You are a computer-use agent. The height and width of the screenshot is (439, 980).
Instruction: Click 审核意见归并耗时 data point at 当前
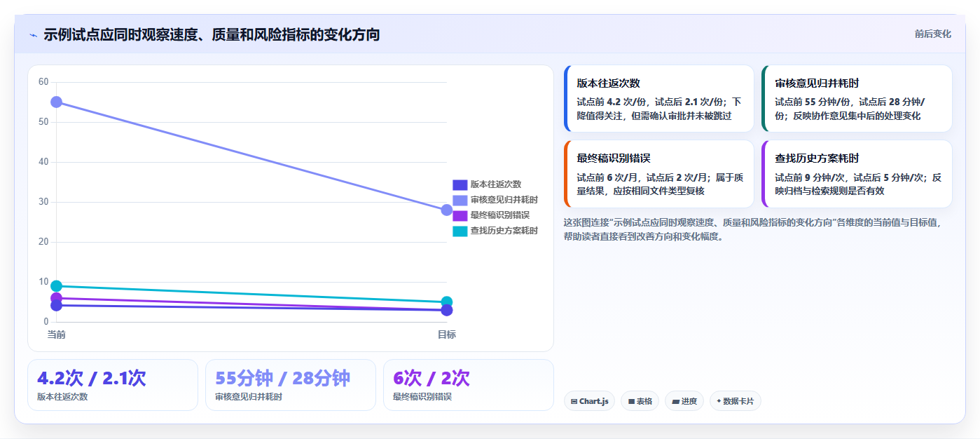[57, 102]
